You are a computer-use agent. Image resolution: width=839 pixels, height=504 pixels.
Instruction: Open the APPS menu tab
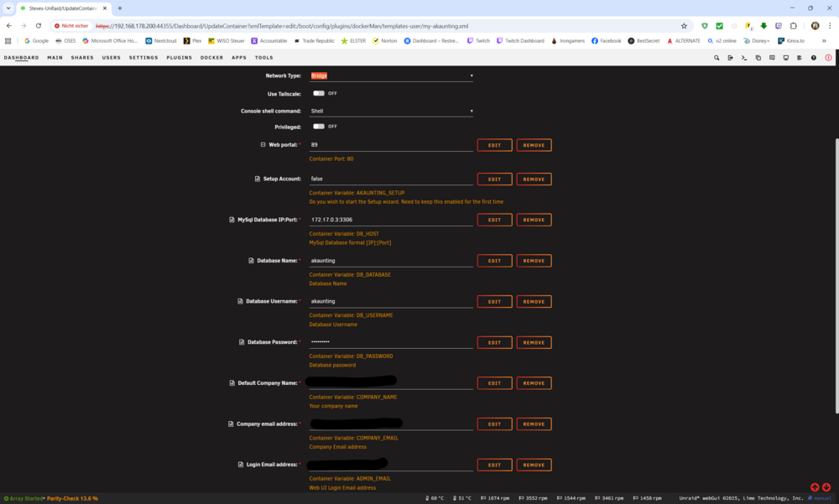point(239,58)
